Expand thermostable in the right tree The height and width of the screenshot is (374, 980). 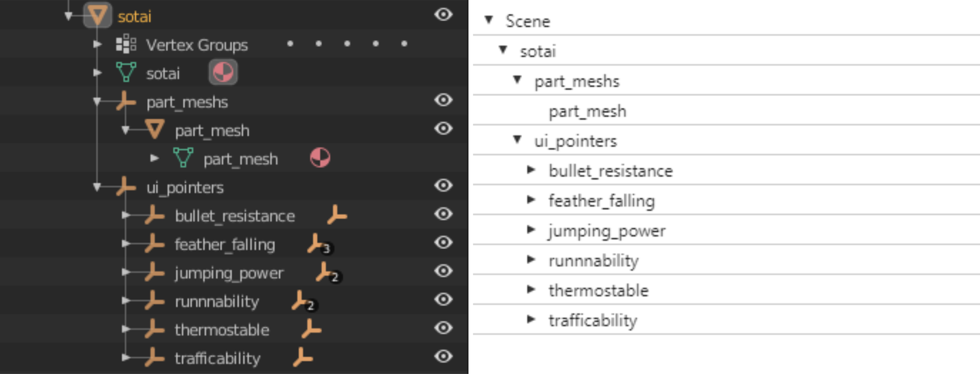532,290
